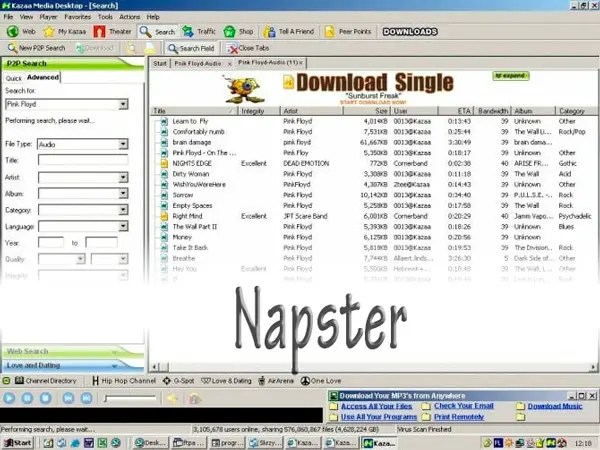600x450 pixels.
Task: Click Close Tabs button
Action: [248, 48]
